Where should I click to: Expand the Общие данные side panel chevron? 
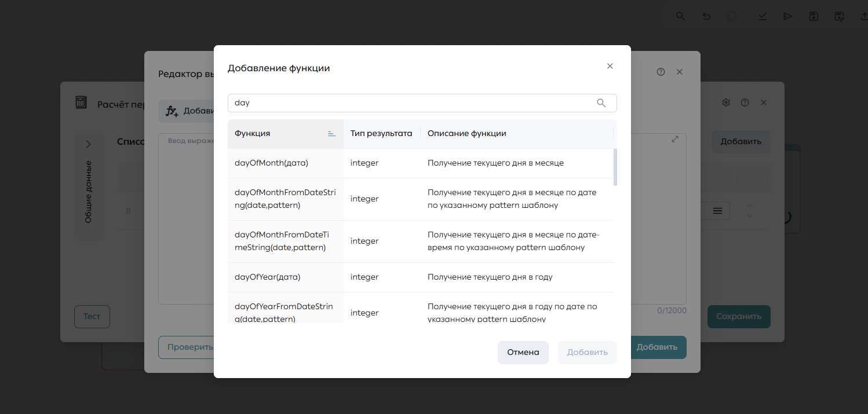point(88,144)
